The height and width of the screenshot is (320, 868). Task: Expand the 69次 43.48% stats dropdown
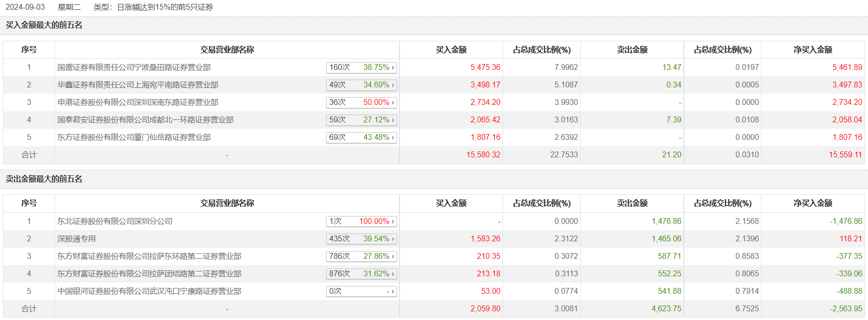pos(362,137)
